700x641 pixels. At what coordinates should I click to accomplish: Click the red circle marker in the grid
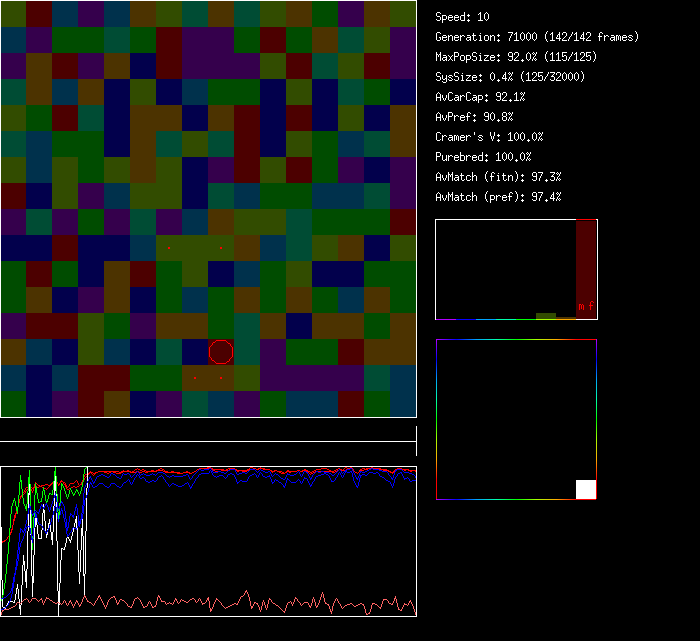coord(221,352)
